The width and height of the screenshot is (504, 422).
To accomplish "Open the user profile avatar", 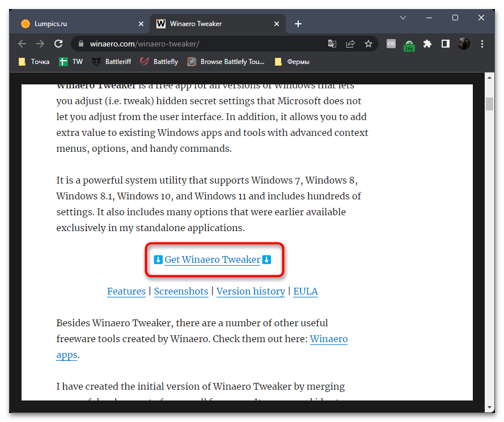I will pos(464,44).
